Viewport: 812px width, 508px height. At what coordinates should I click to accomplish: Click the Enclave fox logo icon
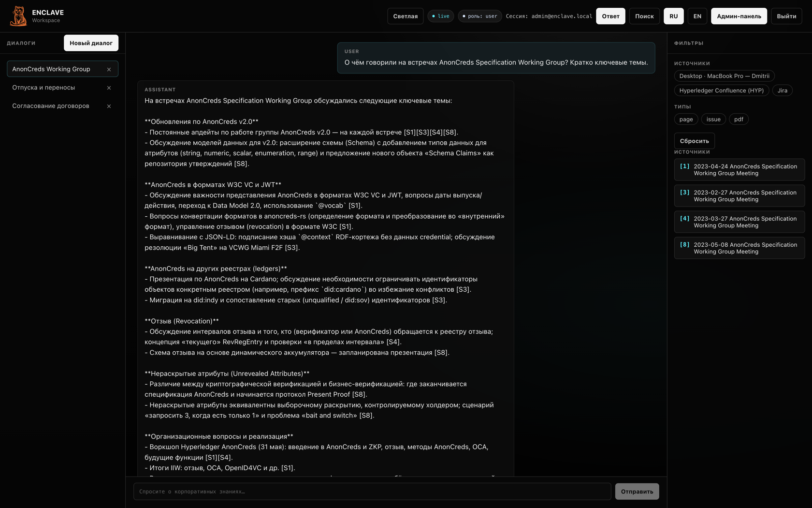(x=18, y=16)
